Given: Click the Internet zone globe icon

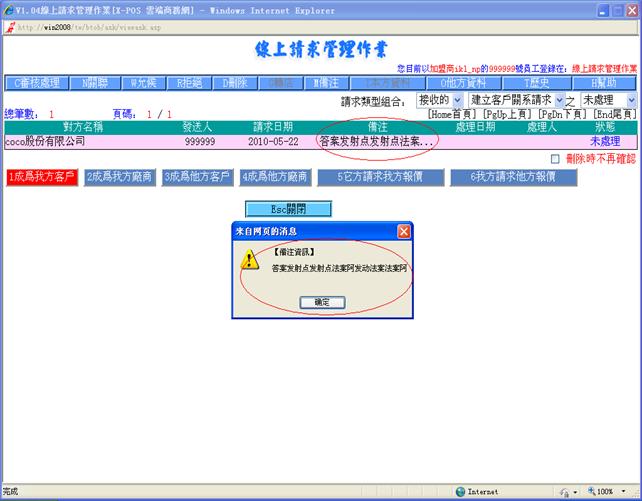Looking at the screenshot, I should [x=461, y=492].
